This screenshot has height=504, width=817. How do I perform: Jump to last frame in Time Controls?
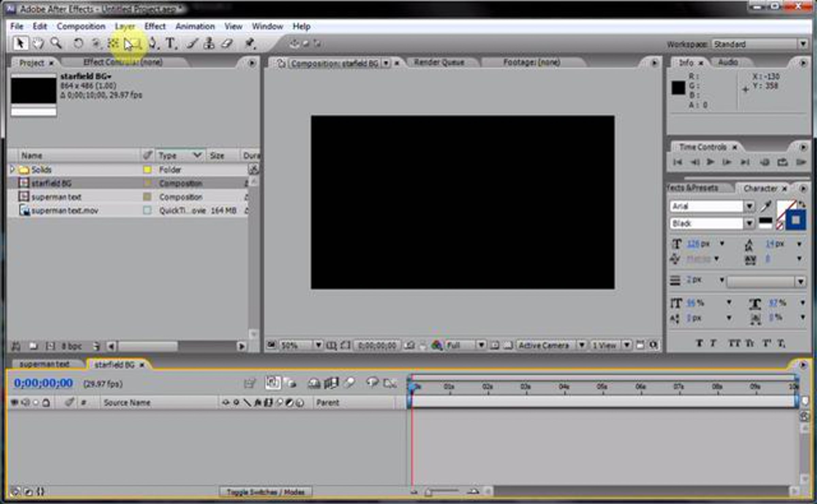click(745, 162)
